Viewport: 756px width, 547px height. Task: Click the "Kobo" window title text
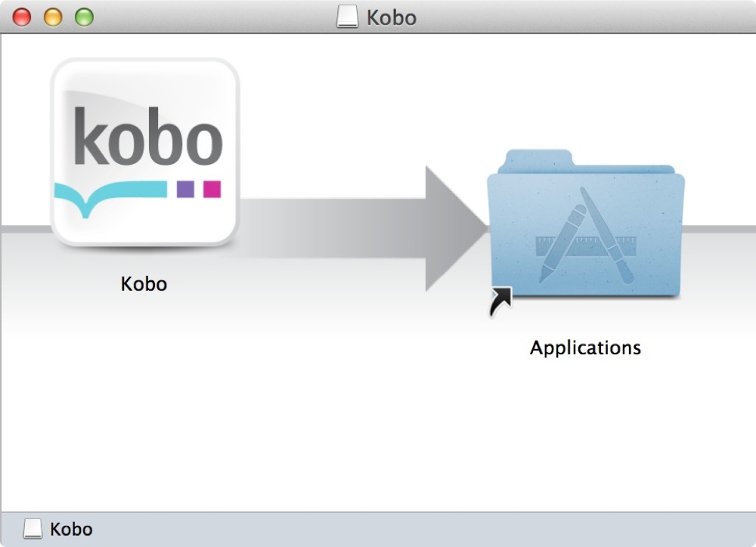point(392,18)
